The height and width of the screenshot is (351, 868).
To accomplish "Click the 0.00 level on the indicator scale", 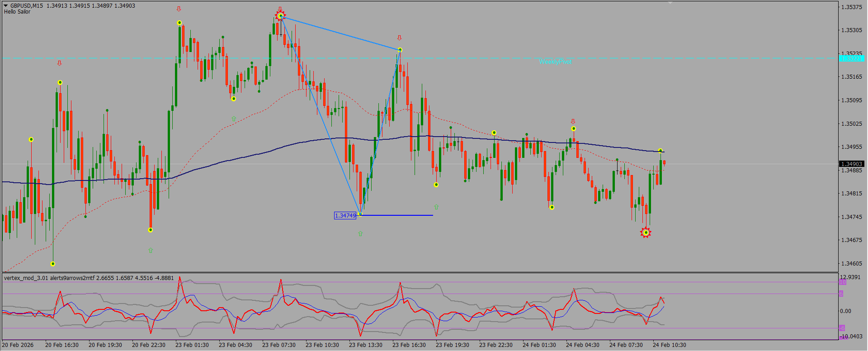I will point(845,311).
